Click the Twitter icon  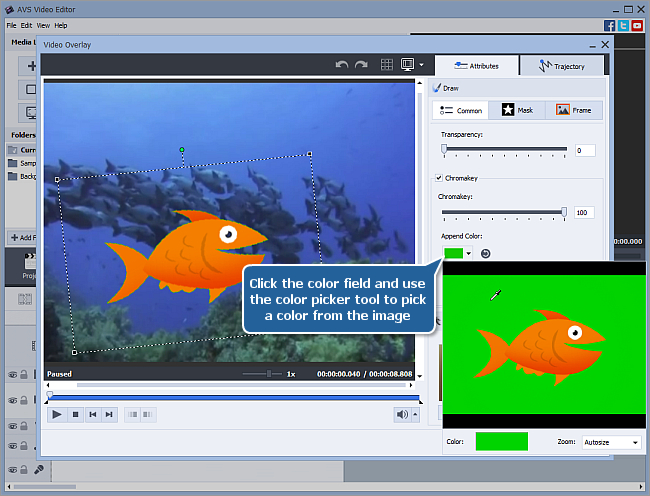(x=623, y=26)
